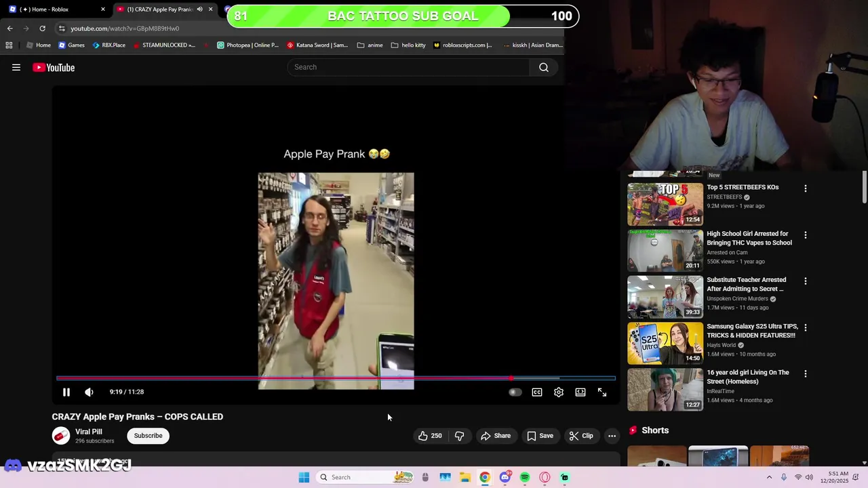Go to the YouTube home logo

(54, 67)
